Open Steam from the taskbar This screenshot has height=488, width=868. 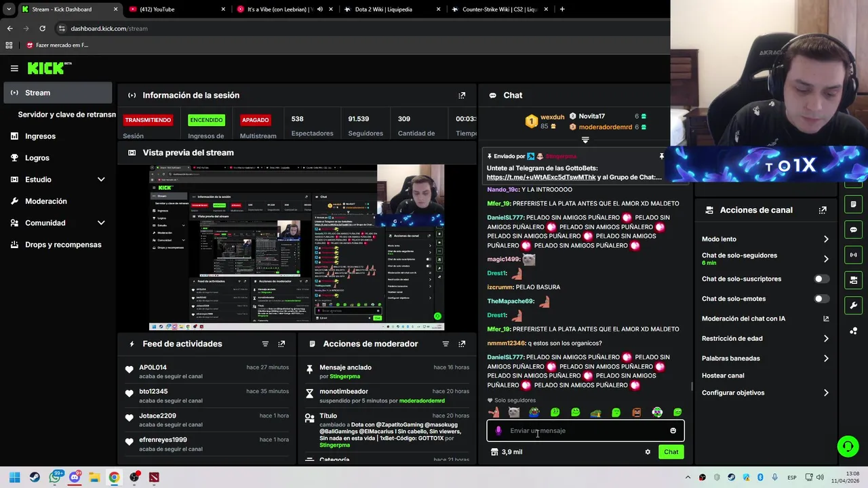(x=35, y=477)
